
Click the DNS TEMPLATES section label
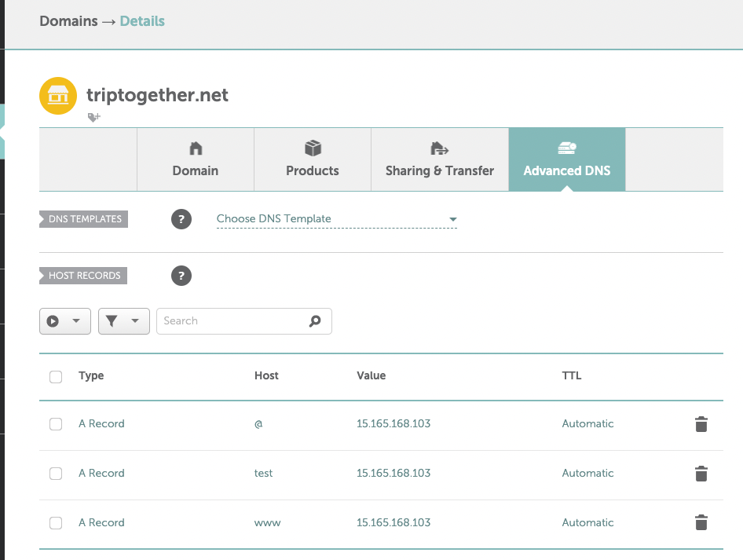pyautogui.click(x=84, y=219)
